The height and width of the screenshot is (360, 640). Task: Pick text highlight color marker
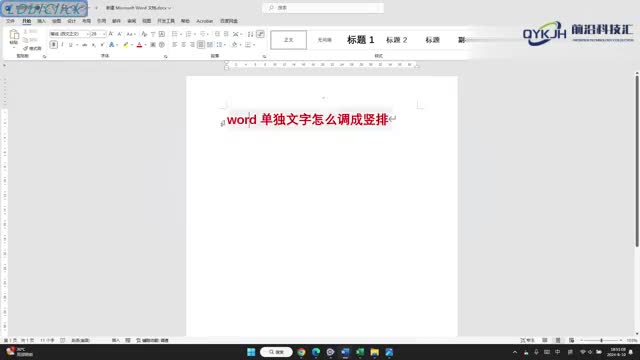126,45
